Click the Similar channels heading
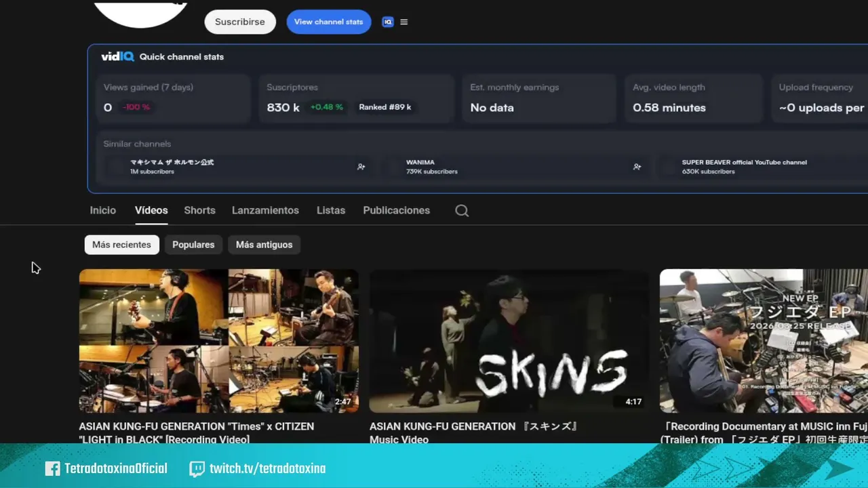The width and height of the screenshot is (868, 488). 137,144
